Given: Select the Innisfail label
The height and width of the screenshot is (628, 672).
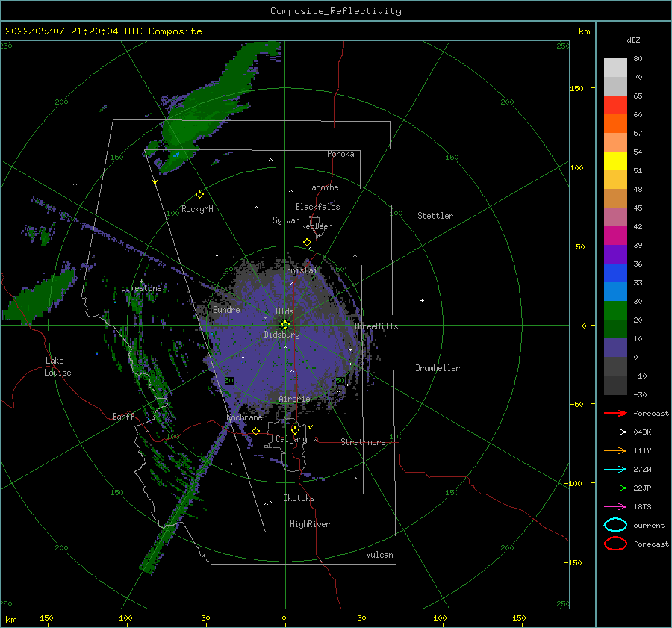Looking at the screenshot, I should 302,270.
